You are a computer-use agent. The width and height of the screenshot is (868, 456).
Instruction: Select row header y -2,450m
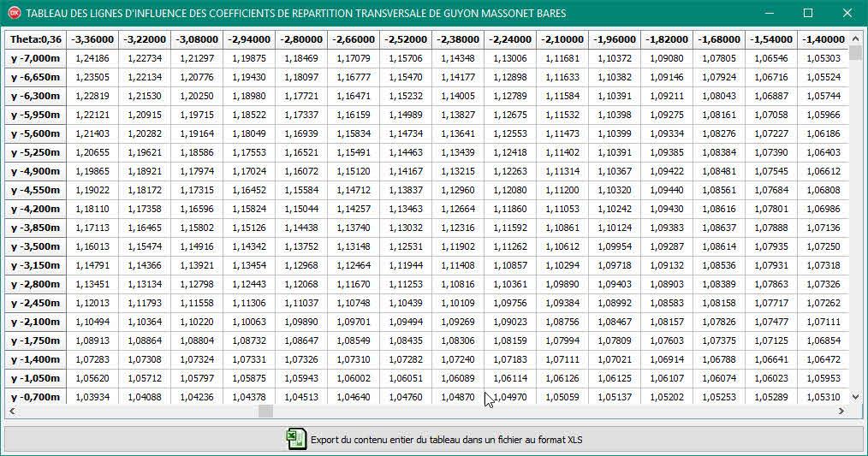tap(36, 303)
